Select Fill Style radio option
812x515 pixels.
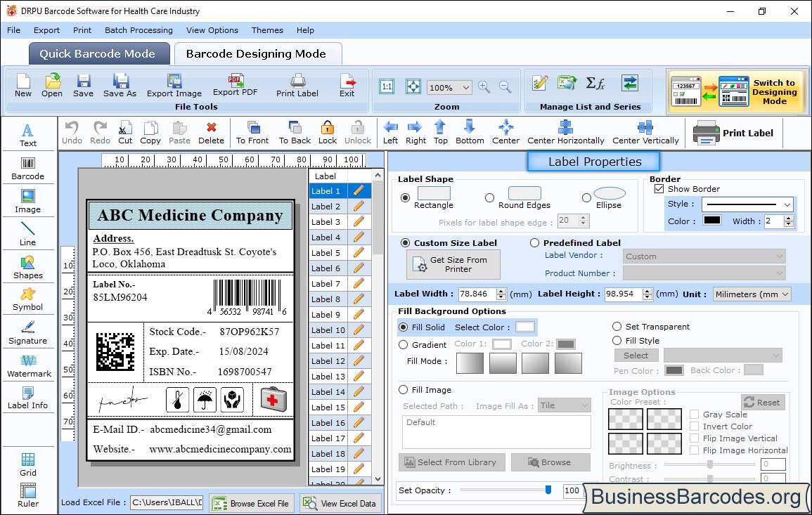pyautogui.click(x=617, y=341)
